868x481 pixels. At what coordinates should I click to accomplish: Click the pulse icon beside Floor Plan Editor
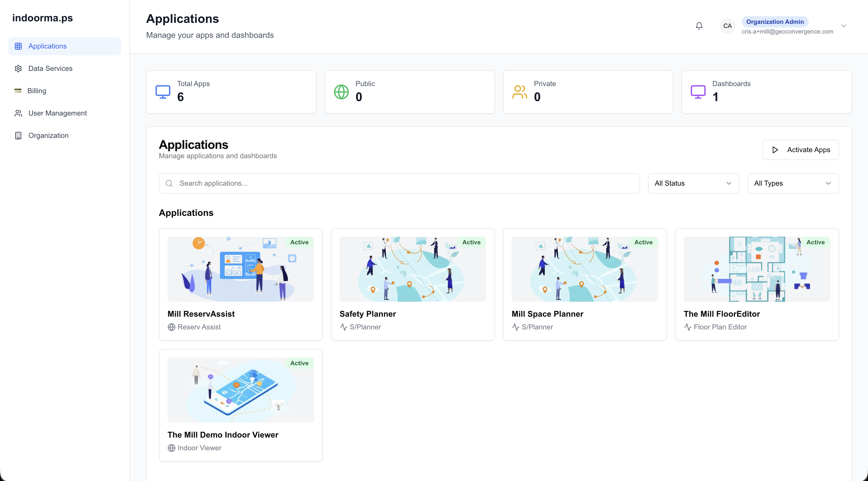(x=688, y=327)
